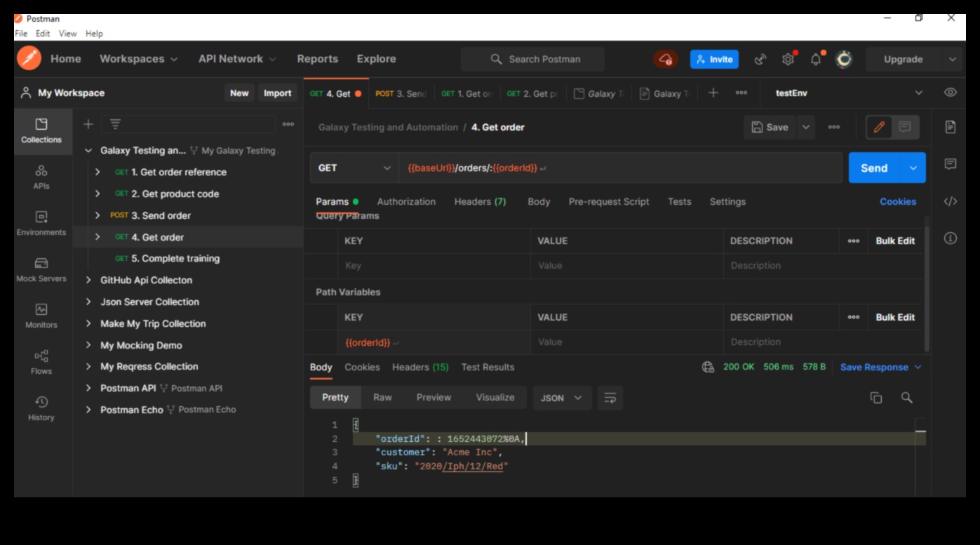Viewport: 980px width, 545px height.
Task: Open the APIs sidebar panel
Action: point(41,177)
